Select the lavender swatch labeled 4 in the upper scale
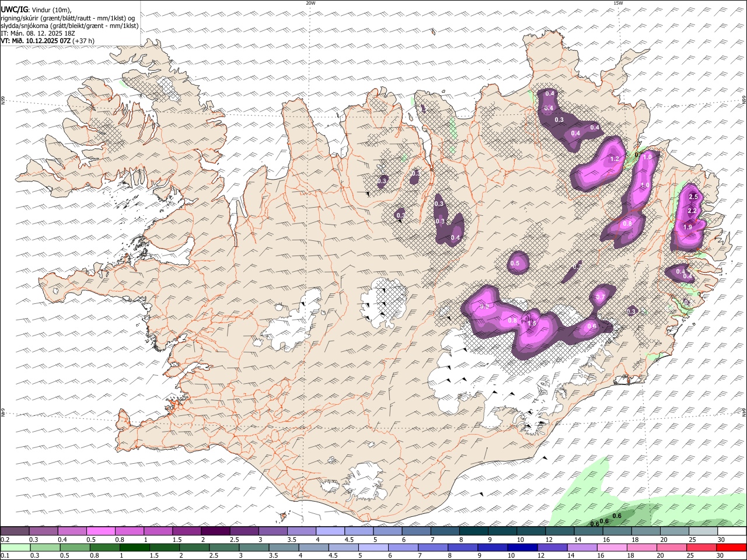This screenshot has width=747, height=560. click(330, 531)
